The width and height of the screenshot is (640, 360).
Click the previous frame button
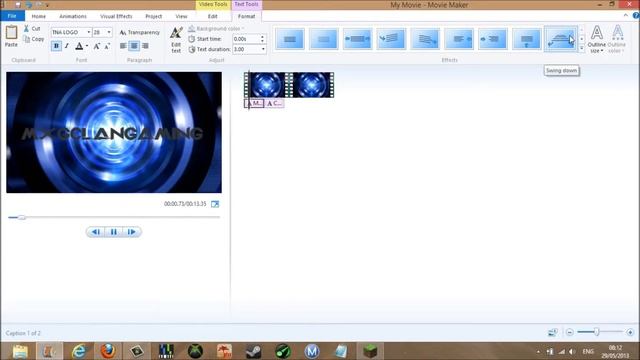click(x=96, y=232)
